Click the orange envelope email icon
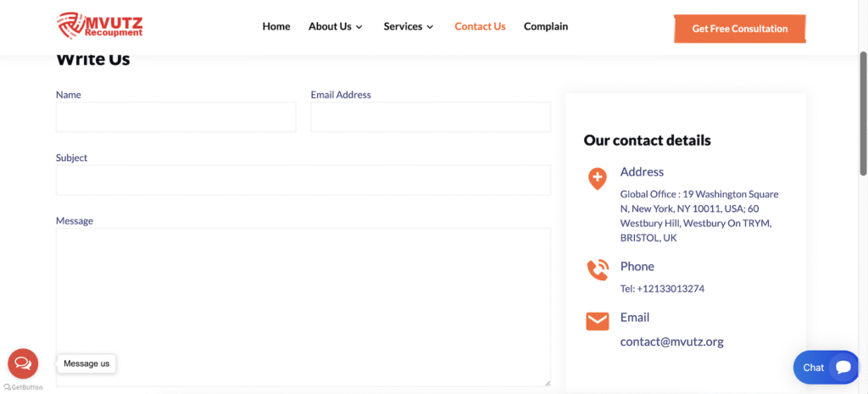The height and width of the screenshot is (394, 868). click(597, 321)
